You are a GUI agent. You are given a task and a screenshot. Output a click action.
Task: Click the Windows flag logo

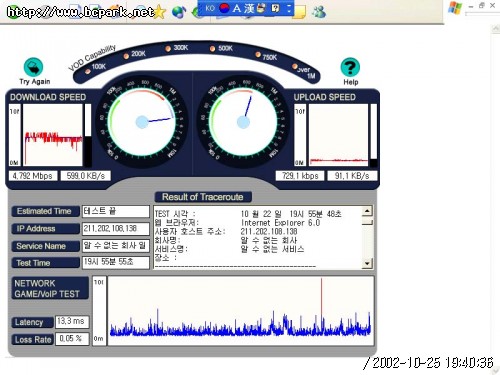455,8
